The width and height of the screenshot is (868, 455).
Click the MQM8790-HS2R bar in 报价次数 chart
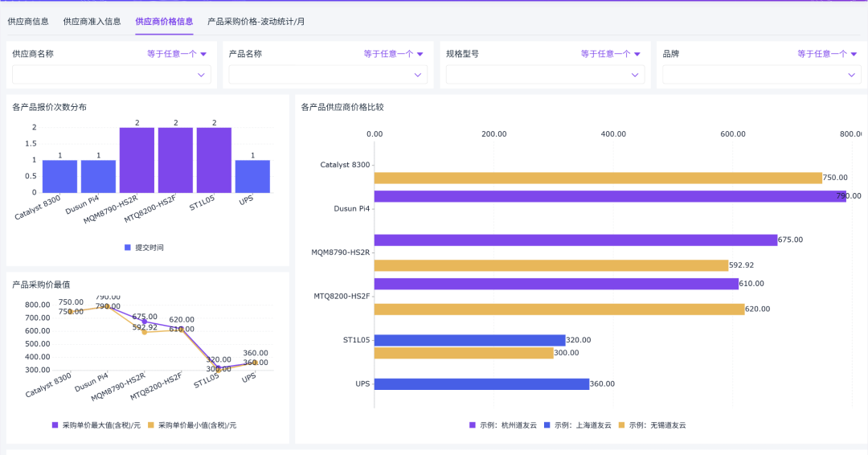[x=137, y=160]
